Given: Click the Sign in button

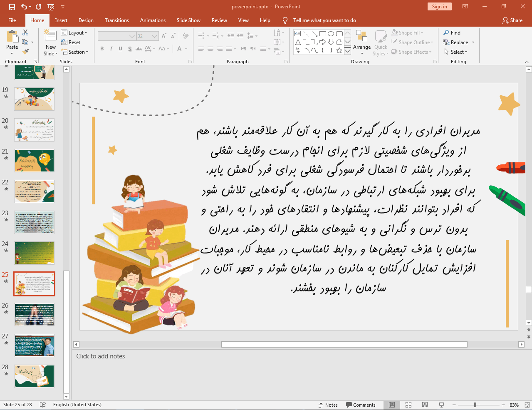Looking at the screenshot, I should click(439, 7).
